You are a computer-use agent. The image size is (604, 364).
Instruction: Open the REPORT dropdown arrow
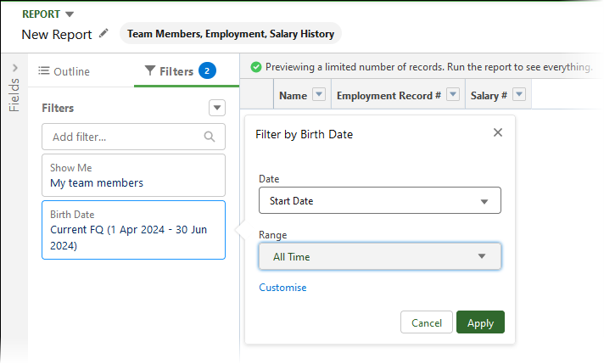pyautogui.click(x=70, y=14)
